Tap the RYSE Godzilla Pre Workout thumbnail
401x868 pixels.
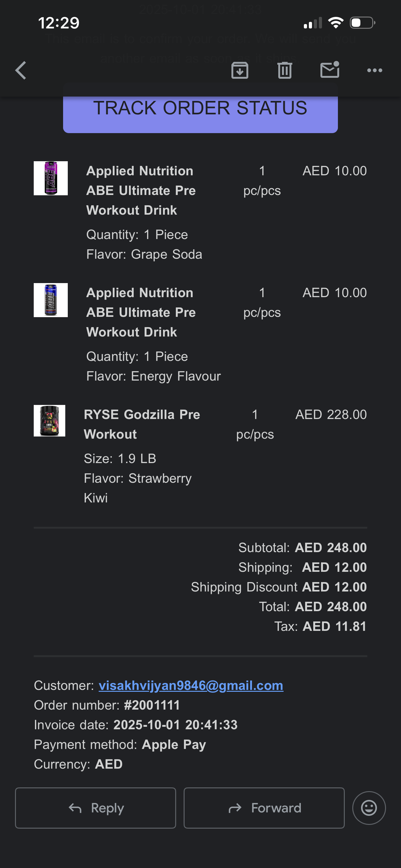click(x=49, y=421)
